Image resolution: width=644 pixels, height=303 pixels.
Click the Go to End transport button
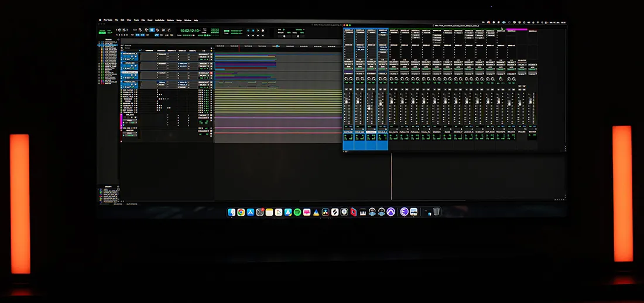coord(263,35)
